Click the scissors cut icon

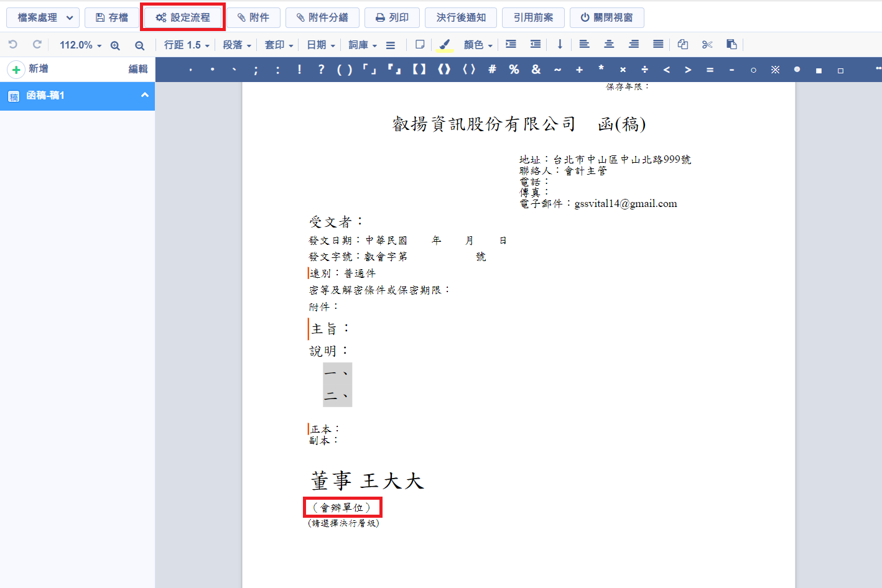click(x=707, y=45)
